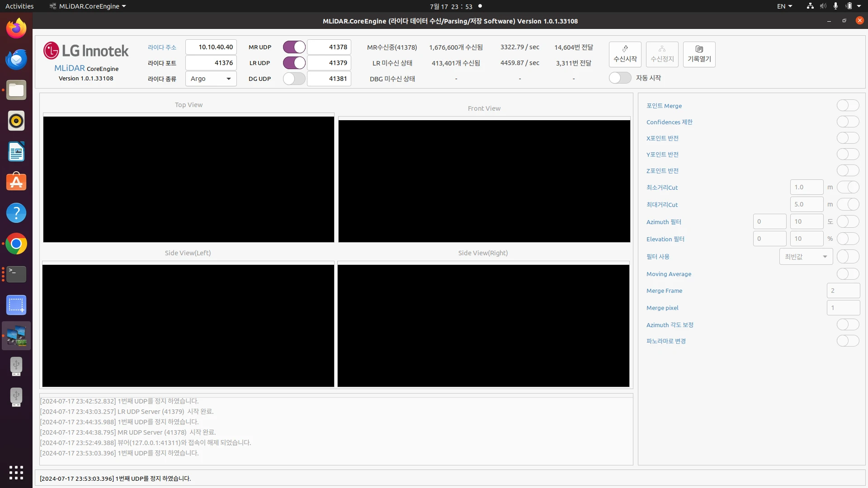This screenshot has width=868, height=488.
Task: Click the volume icon in top bar
Action: [x=823, y=6]
